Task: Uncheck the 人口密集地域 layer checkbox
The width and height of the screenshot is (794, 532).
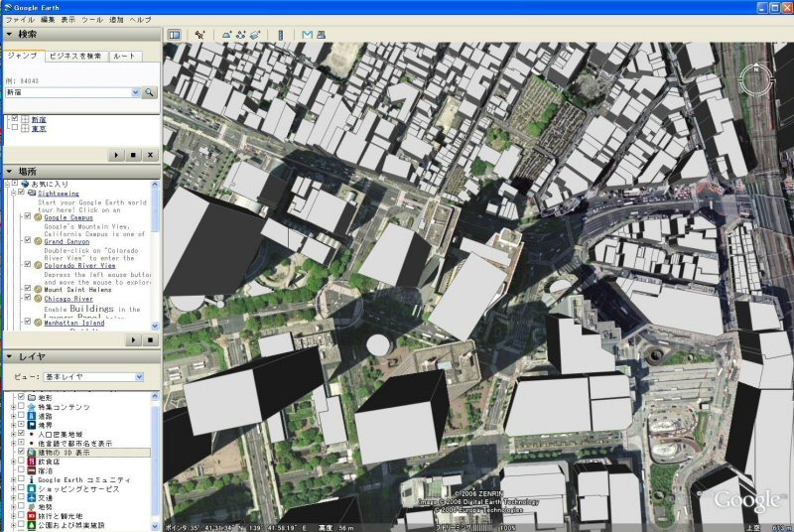Action: 21,434
